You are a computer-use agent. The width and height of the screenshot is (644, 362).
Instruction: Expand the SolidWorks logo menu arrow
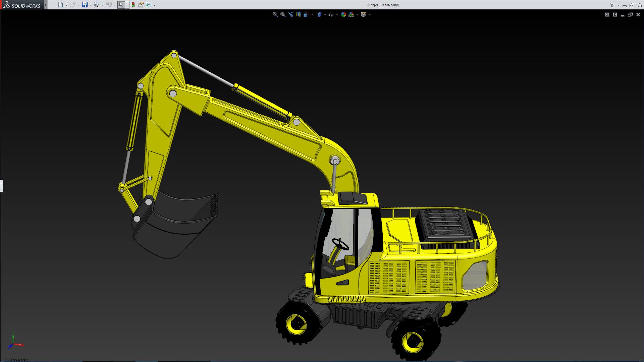point(46,5)
